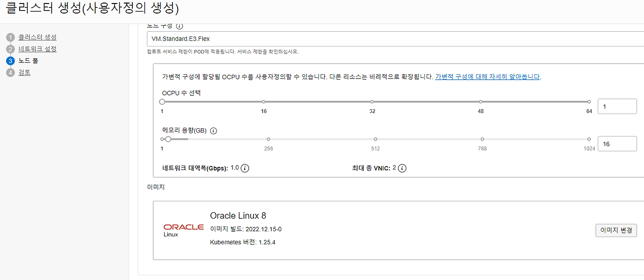The width and height of the screenshot is (644, 280).
Task: Go to 클러스터 생성 step
Action: click(37, 38)
